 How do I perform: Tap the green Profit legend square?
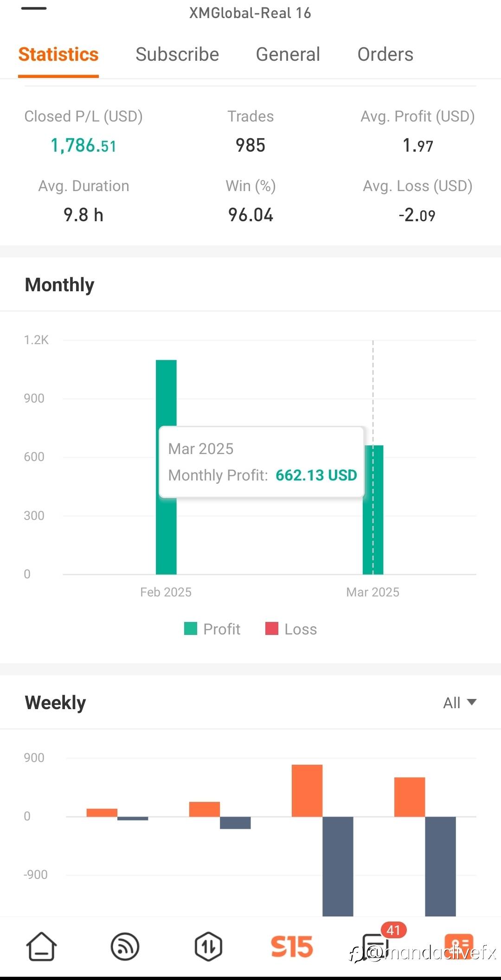click(191, 628)
